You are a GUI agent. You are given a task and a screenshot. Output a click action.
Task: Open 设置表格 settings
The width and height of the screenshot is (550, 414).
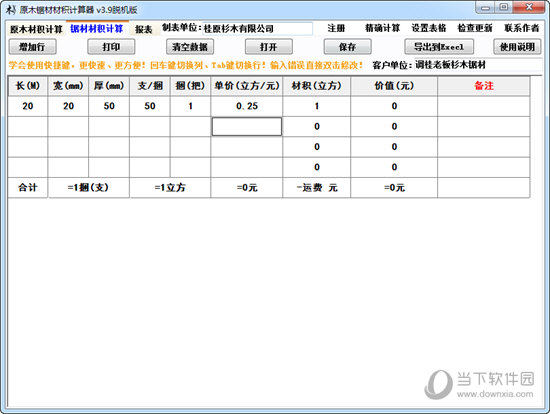point(429,28)
